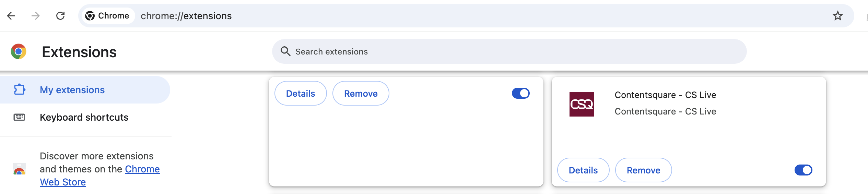Remove the Contentsquare CS Live extension
Screen dimensions: 868x194
tap(643, 170)
